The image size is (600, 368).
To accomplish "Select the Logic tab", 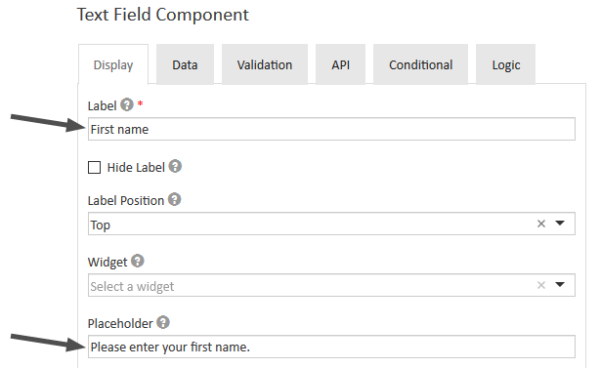I will coord(505,64).
